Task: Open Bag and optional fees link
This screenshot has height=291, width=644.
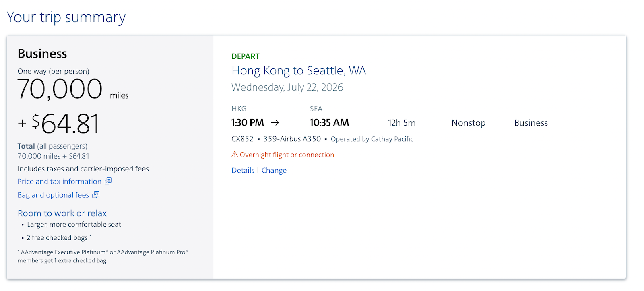Action: (53, 195)
